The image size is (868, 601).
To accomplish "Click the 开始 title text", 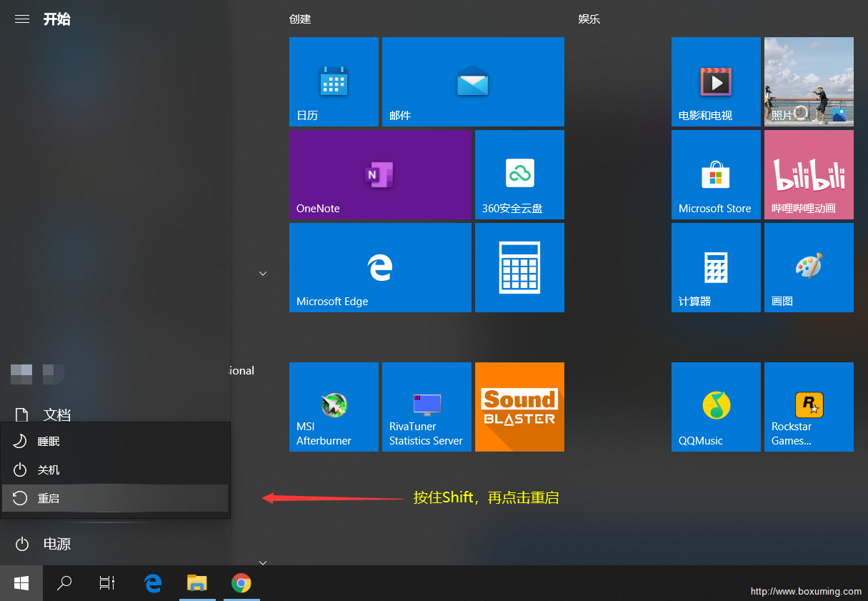I will tap(57, 19).
